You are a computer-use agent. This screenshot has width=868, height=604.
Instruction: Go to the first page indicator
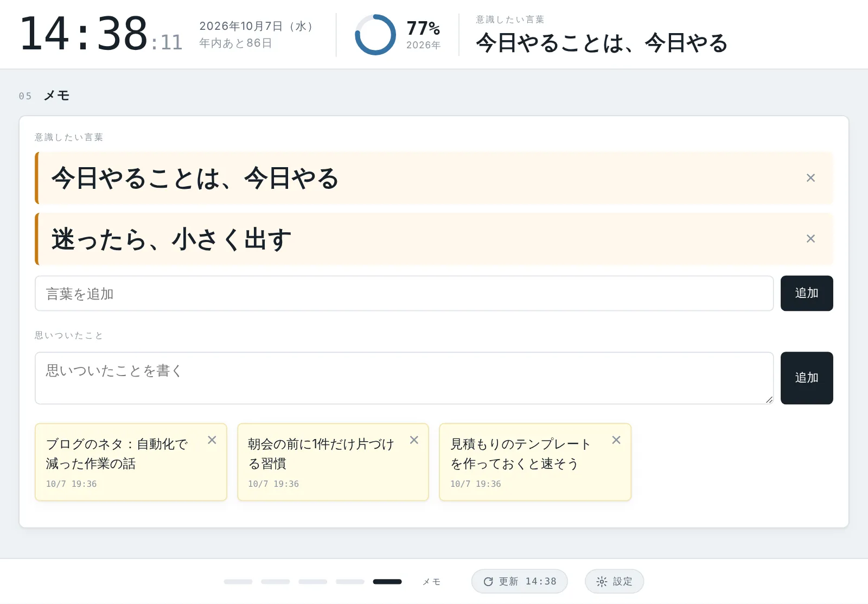(238, 582)
